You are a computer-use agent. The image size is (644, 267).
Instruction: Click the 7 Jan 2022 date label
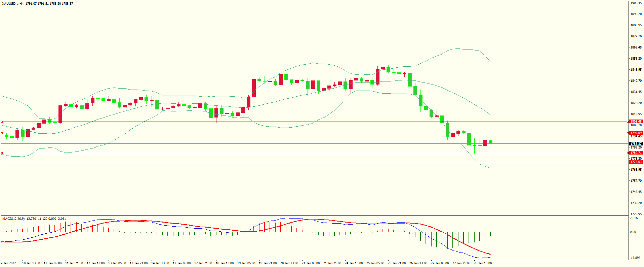8,263
